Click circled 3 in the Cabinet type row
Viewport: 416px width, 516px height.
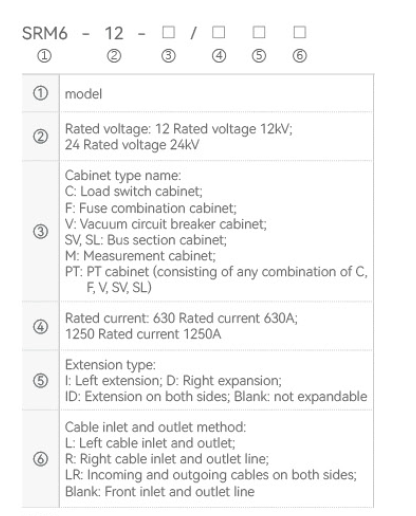click(x=41, y=231)
